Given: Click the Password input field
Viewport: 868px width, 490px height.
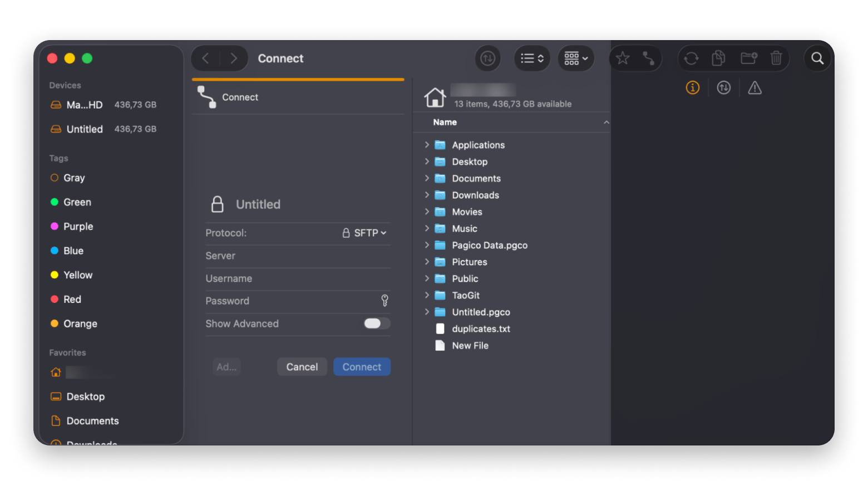Looking at the screenshot, I should click(292, 301).
